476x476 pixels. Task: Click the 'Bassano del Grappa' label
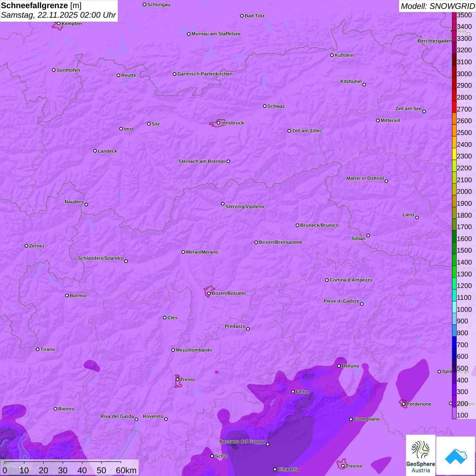(x=242, y=441)
